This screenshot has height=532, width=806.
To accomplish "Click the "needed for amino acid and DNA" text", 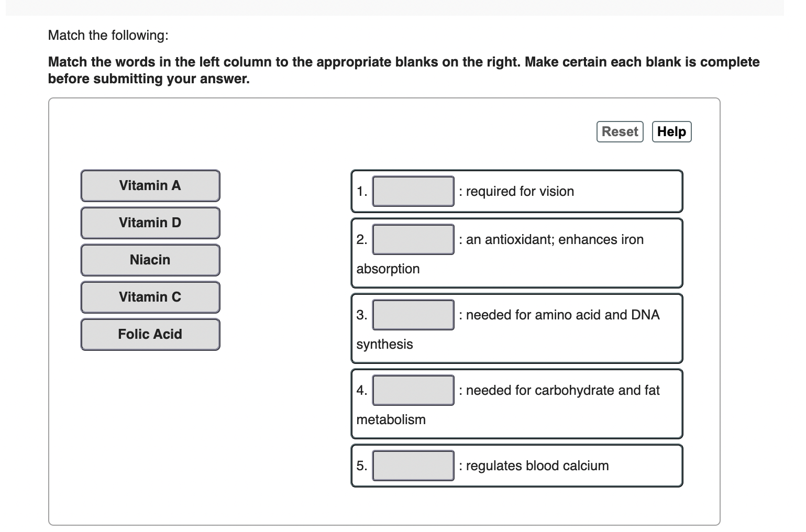I will [x=562, y=315].
